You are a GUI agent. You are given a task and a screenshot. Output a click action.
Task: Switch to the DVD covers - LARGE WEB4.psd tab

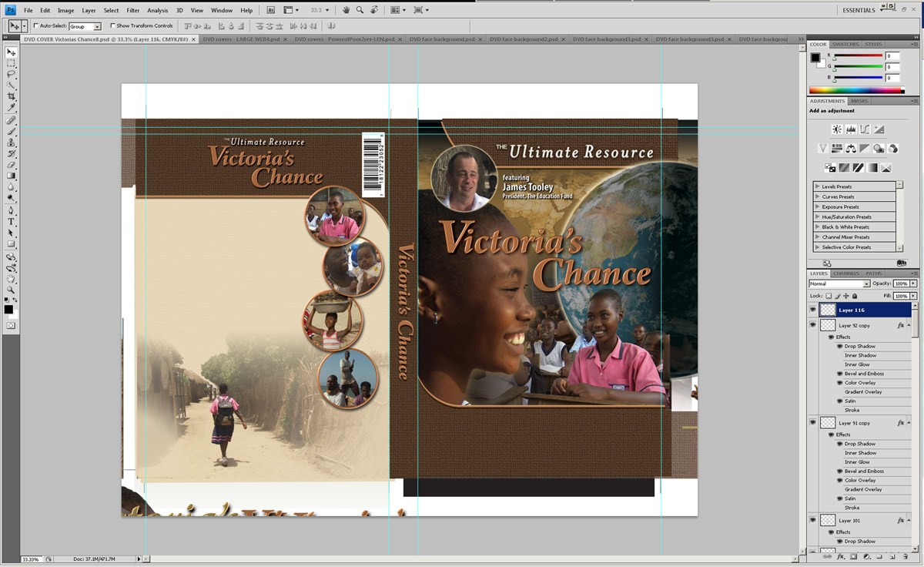point(241,39)
